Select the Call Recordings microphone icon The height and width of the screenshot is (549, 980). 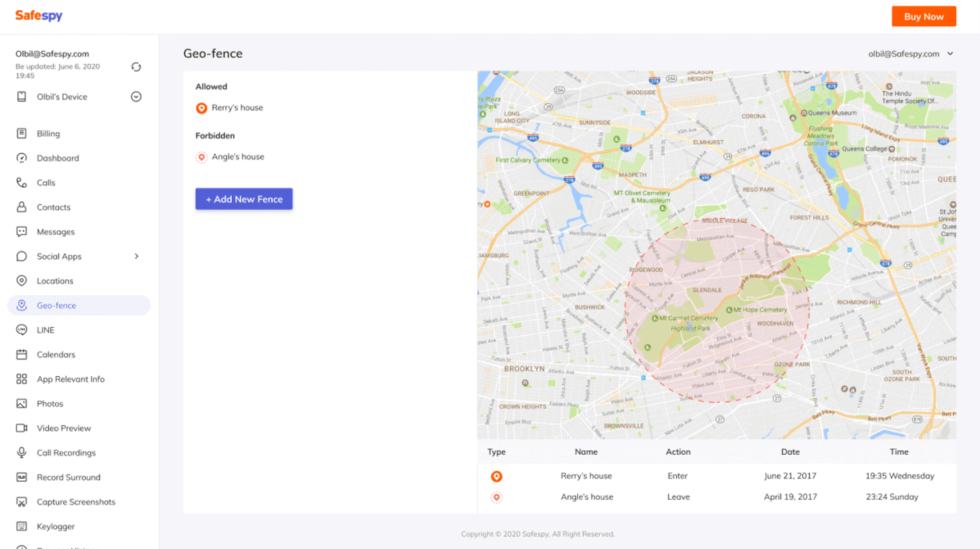click(x=21, y=452)
